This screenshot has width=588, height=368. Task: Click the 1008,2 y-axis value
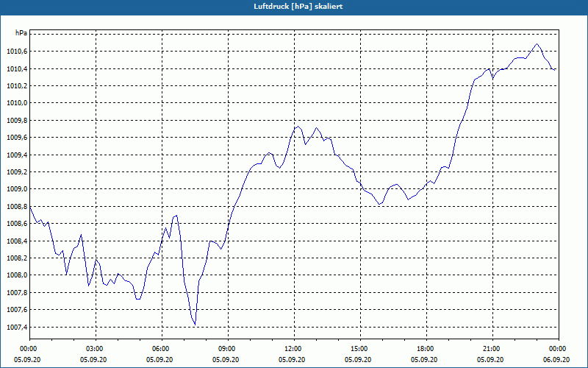tap(17, 258)
